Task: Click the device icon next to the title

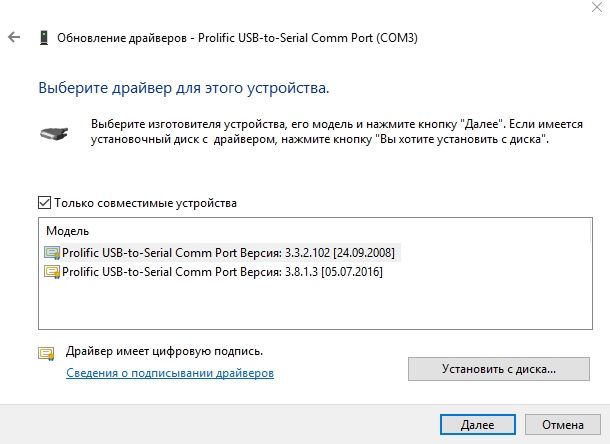Action: click(x=44, y=38)
